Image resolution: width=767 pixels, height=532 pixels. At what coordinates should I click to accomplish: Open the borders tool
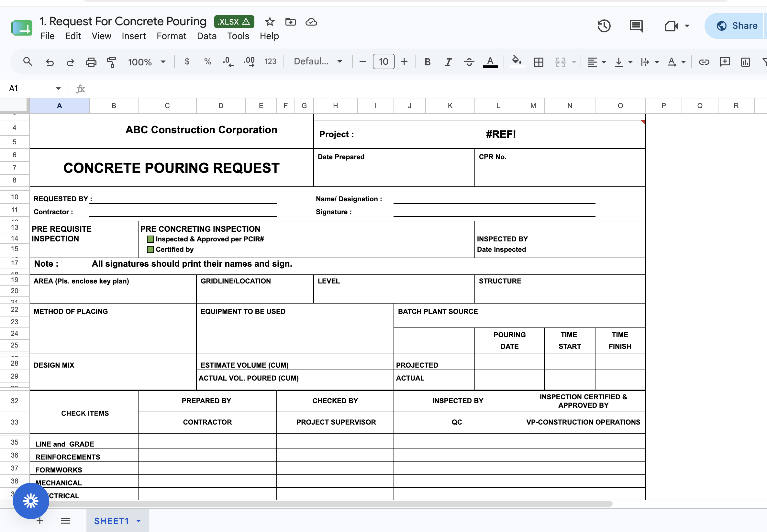click(539, 62)
